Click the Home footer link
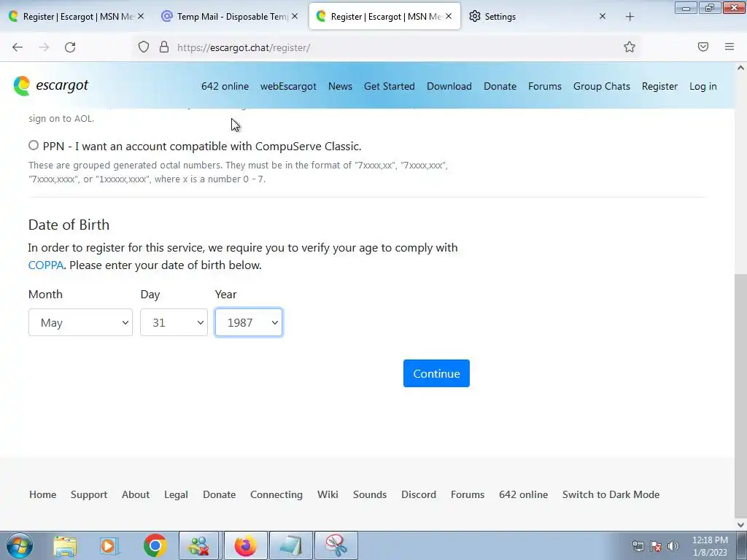The height and width of the screenshot is (560, 747). click(x=43, y=494)
